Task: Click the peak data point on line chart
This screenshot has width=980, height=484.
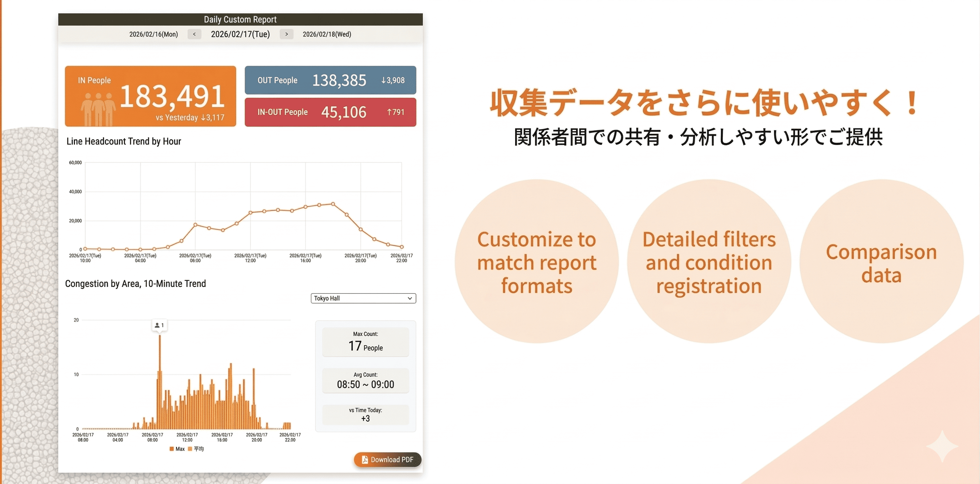Action: pyautogui.click(x=333, y=204)
